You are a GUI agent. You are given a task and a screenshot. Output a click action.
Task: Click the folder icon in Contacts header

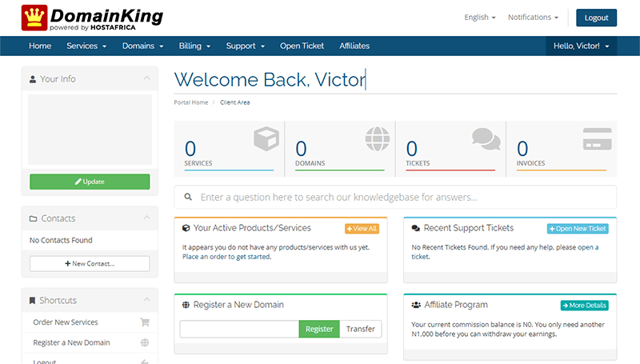click(33, 218)
